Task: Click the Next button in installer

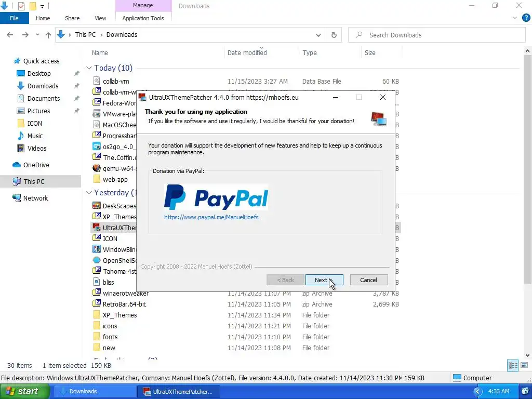Action: click(324, 280)
